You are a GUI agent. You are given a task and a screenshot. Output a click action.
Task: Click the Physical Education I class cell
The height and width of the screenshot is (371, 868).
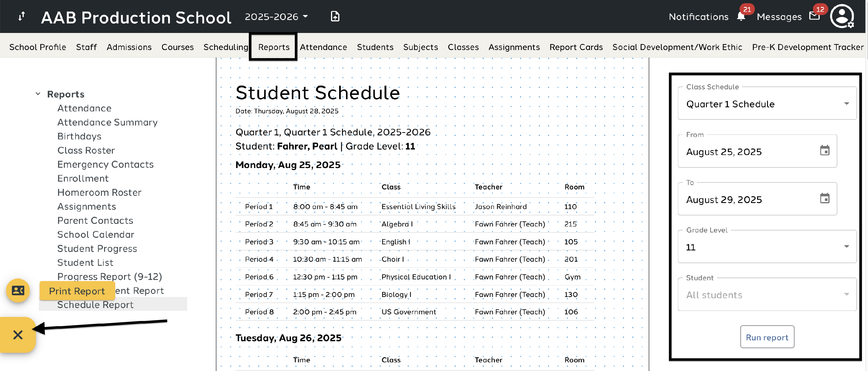coord(416,277)
